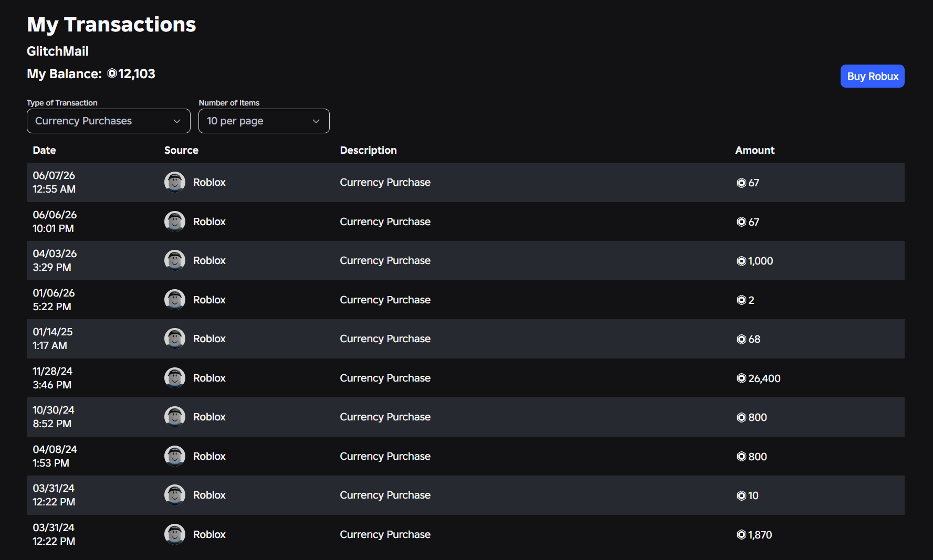This screenshot has height=560, width=933.
Task: Click Robux icon beside amount 26,400
Action: 741,378
